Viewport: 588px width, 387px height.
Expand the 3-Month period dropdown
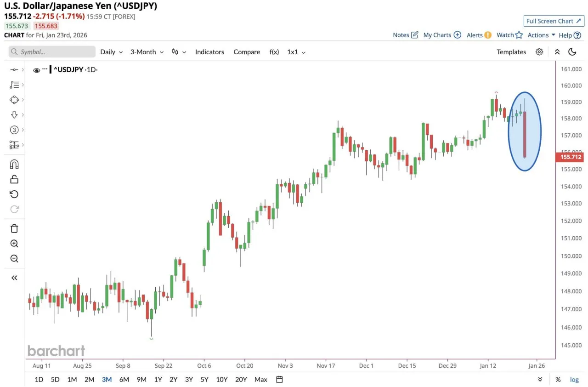[147, 52]
